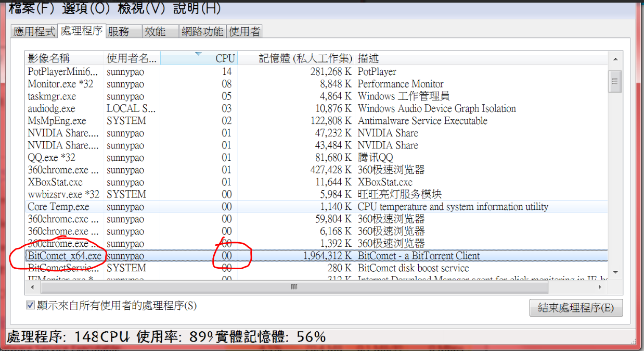Click the 腾讯QQ description

point(376,157)
